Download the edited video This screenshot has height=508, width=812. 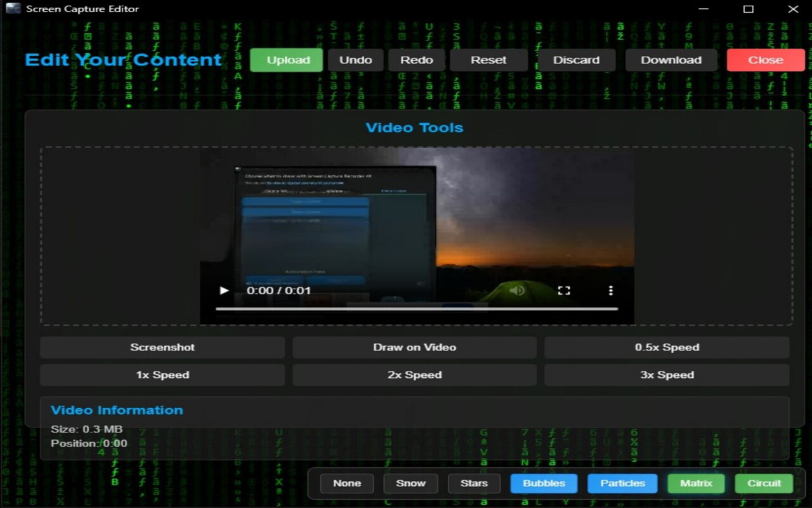671,60
